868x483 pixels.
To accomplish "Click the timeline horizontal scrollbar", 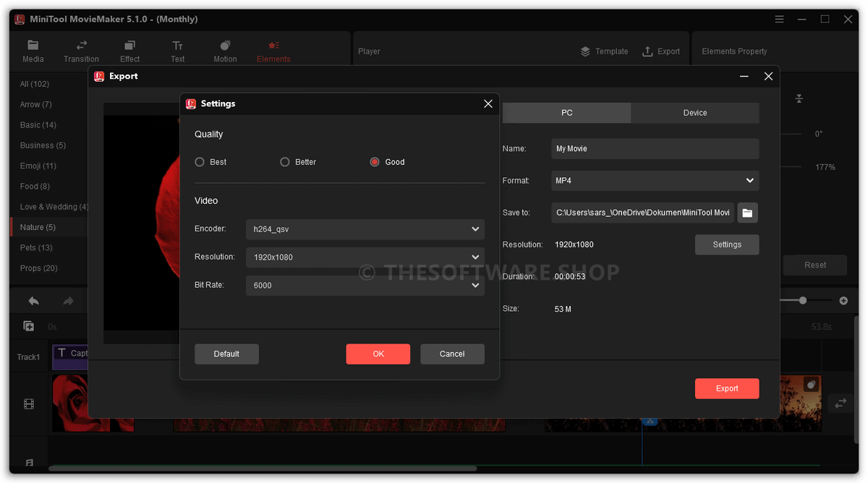I will 263,469.
